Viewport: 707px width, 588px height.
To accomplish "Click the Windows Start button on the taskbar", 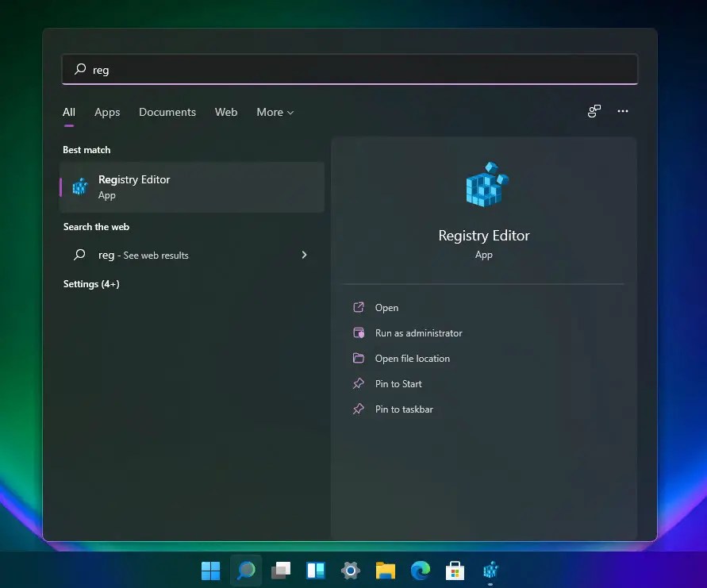I will pyautogui.click(x=210, y=571).
